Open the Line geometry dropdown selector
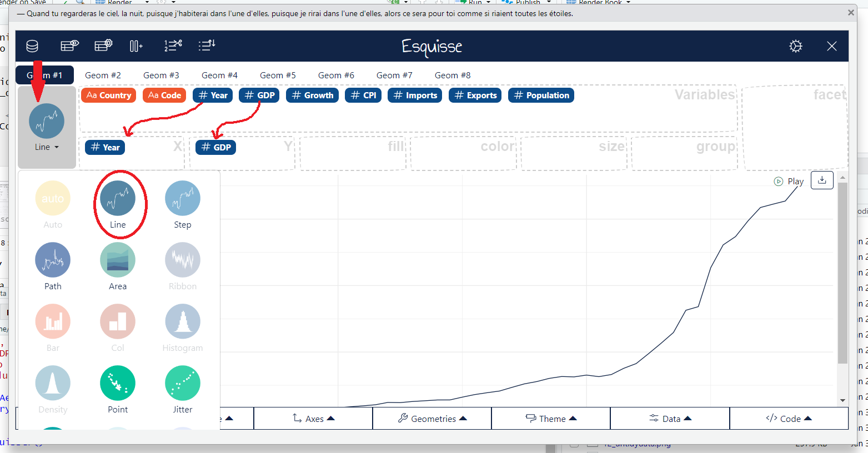The height and width of the screenshot is (453, 868). [47, 147]
